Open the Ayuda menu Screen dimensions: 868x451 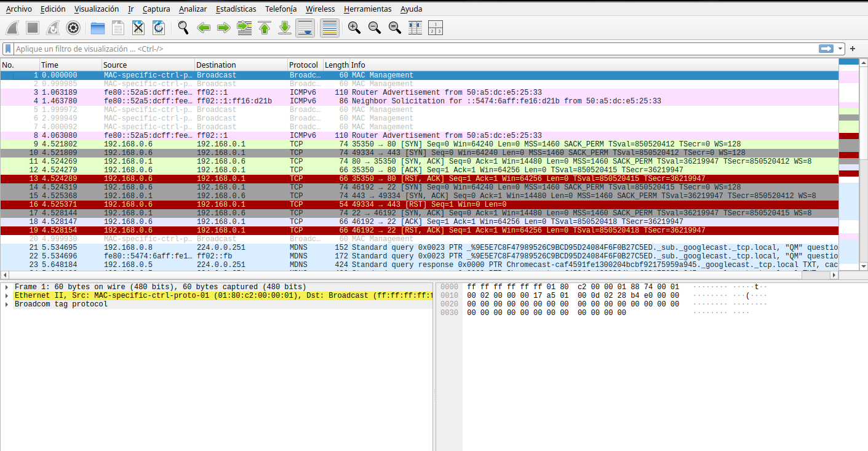point(412,9)
